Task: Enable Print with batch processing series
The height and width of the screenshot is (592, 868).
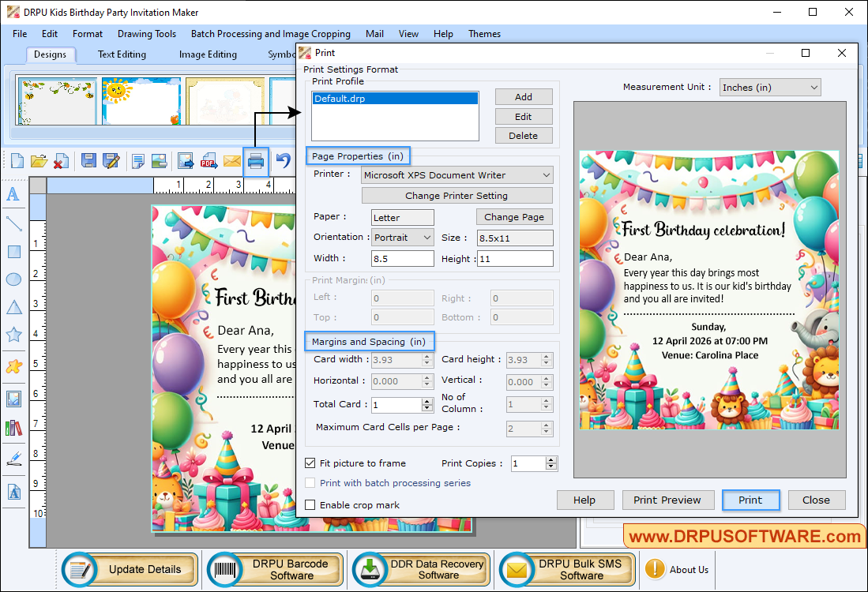Action: click(x=310, y=484)
